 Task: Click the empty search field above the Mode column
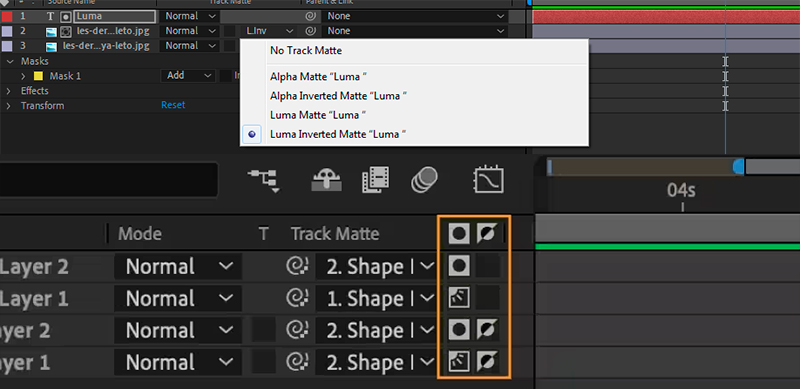tap(109, 179)
